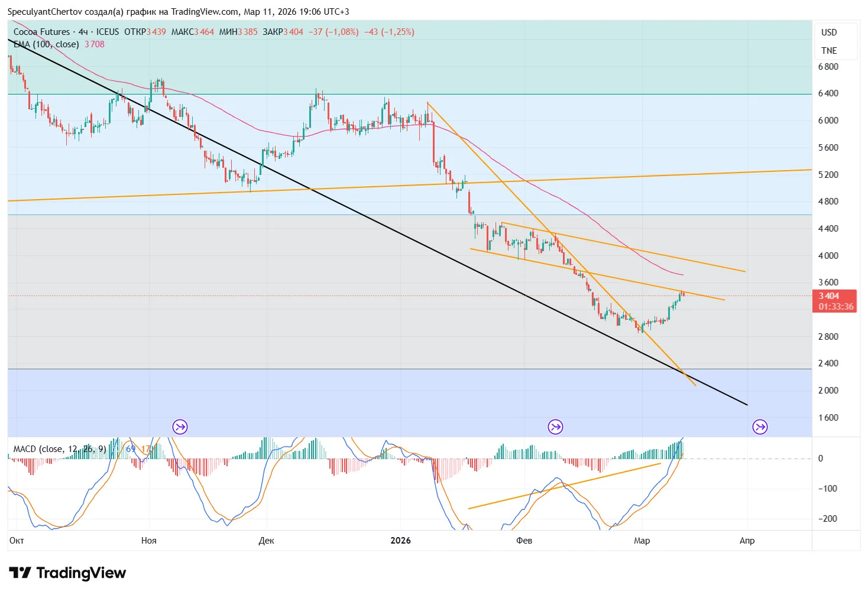This screenshot has width=868, height=595.
Task: Open the USD currency selector
Action: 829,32
